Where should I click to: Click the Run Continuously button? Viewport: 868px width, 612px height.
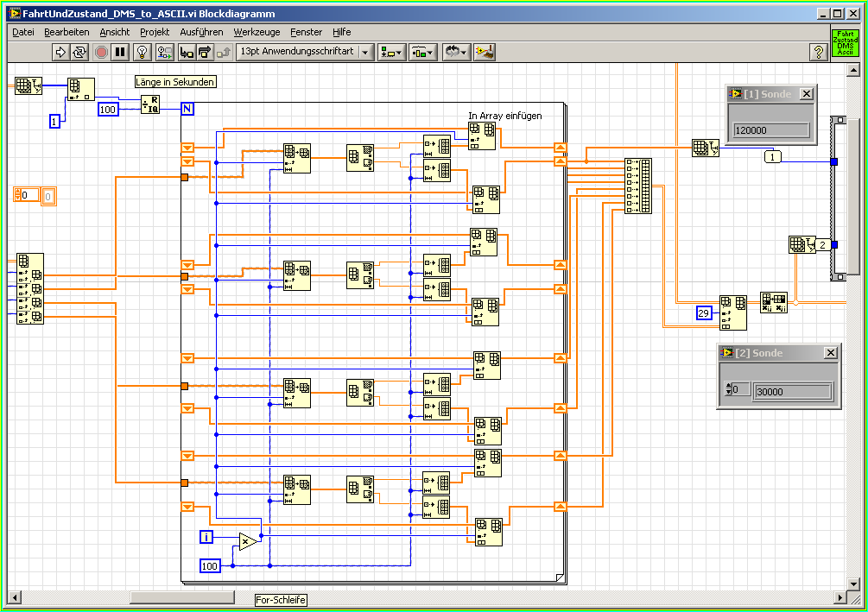point(79,53)
